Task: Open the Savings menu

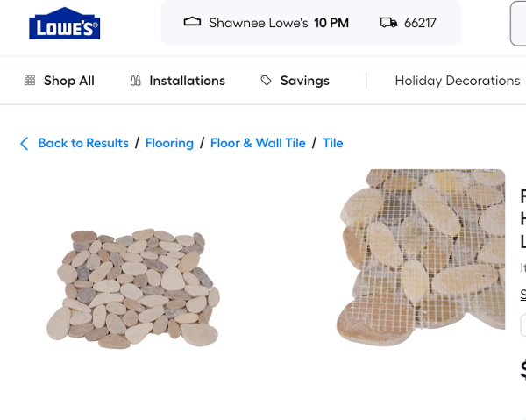Action: click(x=295, y=81)
